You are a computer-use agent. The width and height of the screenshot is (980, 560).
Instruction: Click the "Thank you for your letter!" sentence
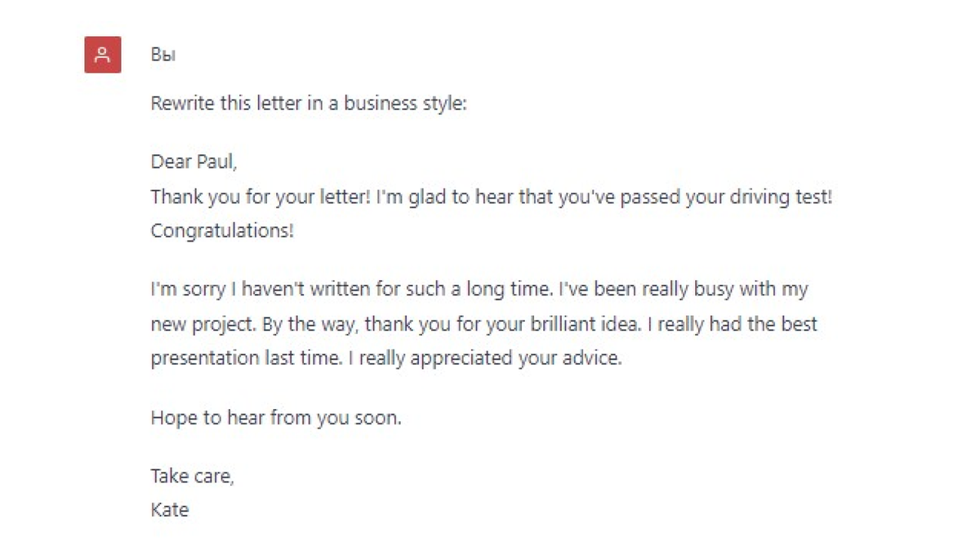[261, 197]
